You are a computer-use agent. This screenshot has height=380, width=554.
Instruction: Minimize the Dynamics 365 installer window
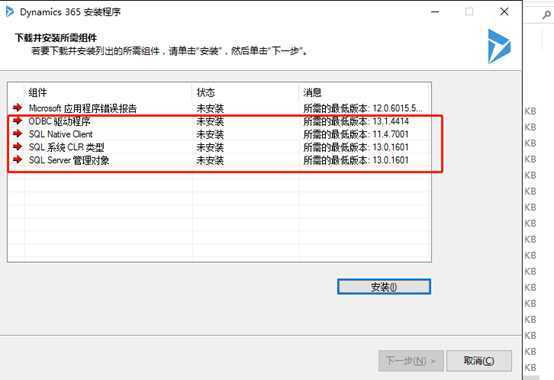pyautogui.click(x=435, y=12)
